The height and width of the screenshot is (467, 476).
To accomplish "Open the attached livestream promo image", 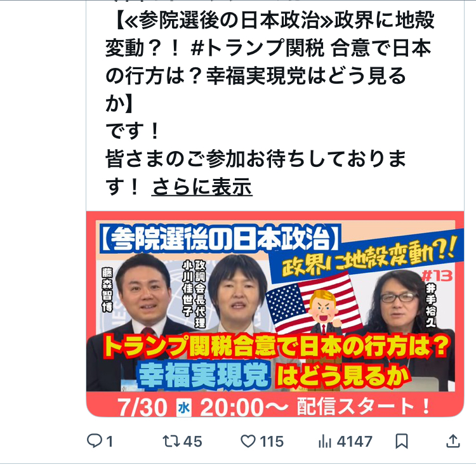I will [275, 313].
